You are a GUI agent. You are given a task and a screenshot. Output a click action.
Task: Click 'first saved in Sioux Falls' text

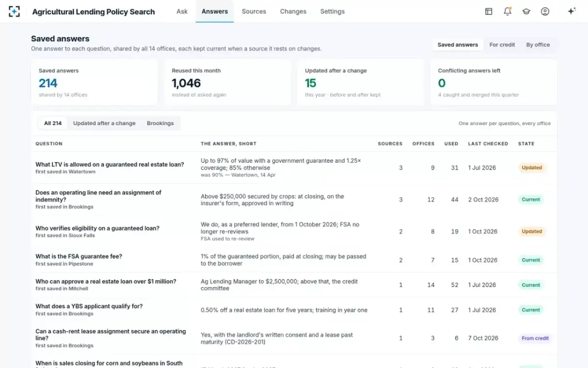click(65, 236)
